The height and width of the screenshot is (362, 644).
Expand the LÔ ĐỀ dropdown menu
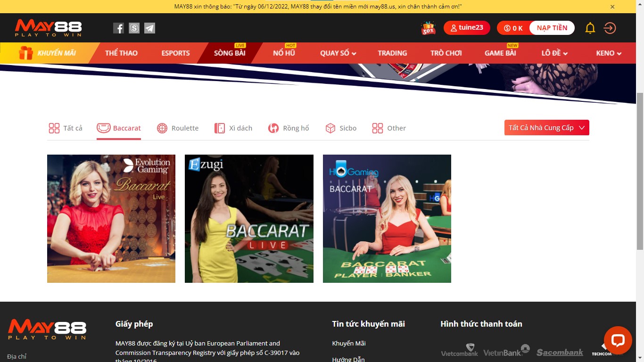click(554, 53)
